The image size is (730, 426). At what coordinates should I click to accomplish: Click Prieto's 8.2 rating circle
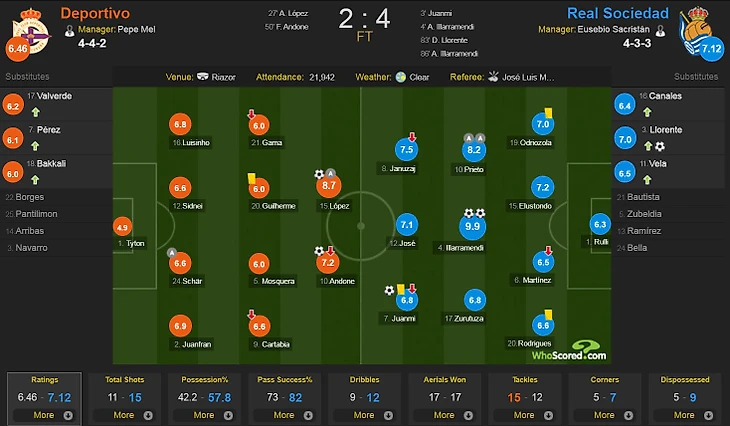point(474,150)
